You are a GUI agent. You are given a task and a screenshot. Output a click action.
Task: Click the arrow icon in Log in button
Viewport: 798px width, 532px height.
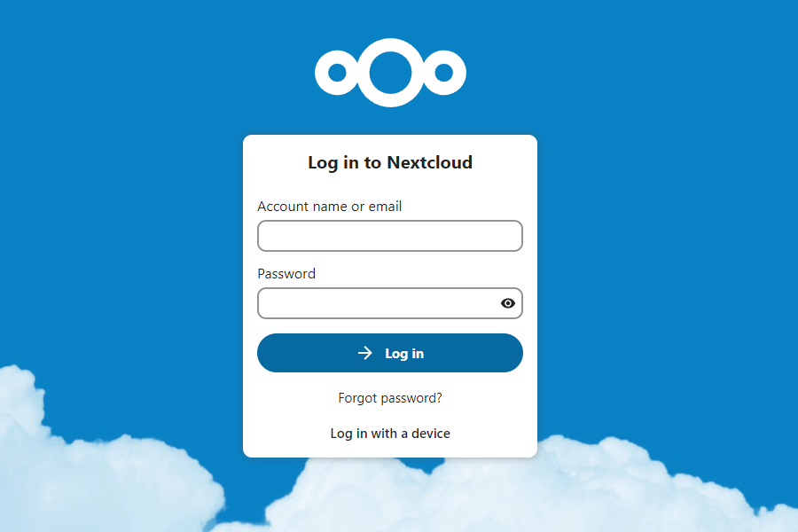click(365, 353)
